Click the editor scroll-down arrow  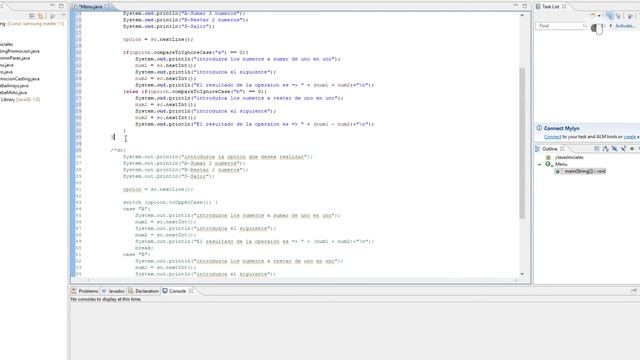pyautogui.click(x=522, y=274)
